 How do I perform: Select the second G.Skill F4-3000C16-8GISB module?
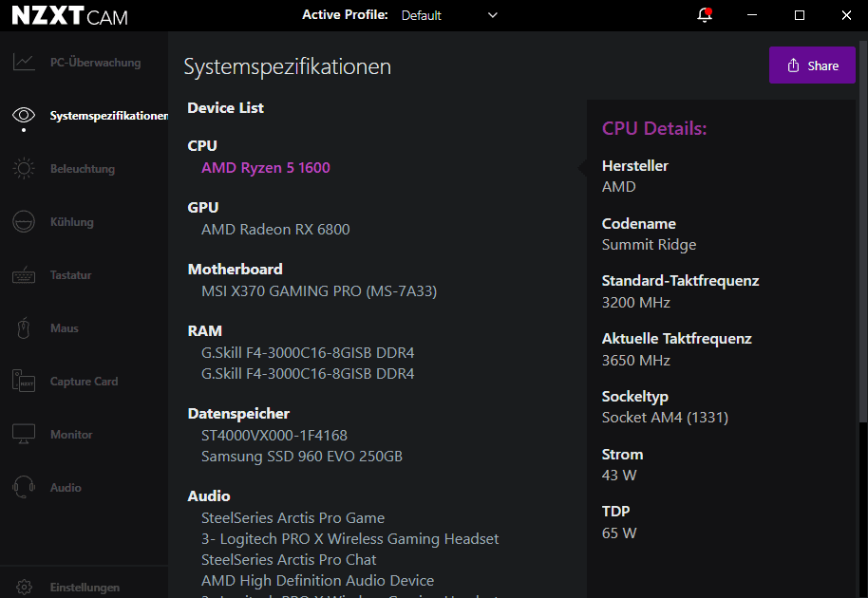coord(308,373)
